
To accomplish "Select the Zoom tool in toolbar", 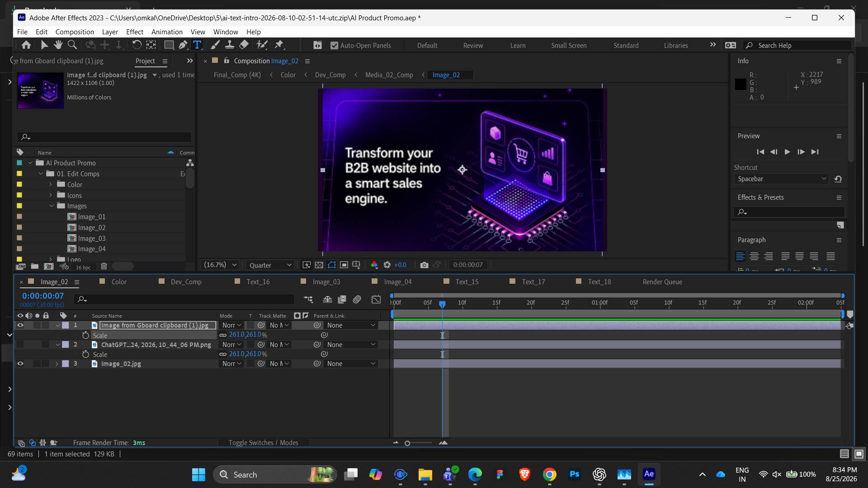I will 72,45.
